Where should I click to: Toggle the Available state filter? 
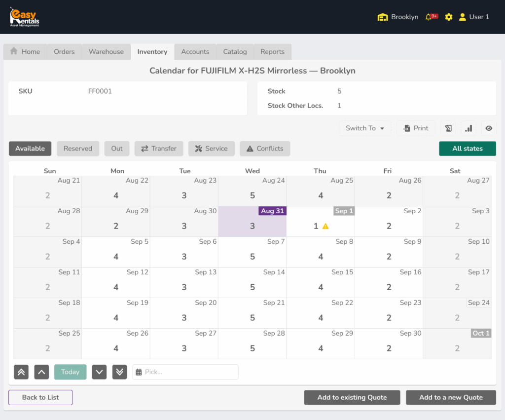coord(30,149)
